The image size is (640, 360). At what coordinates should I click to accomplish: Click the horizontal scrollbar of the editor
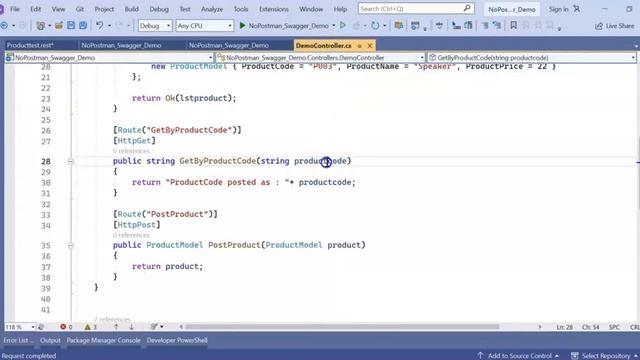342,327
